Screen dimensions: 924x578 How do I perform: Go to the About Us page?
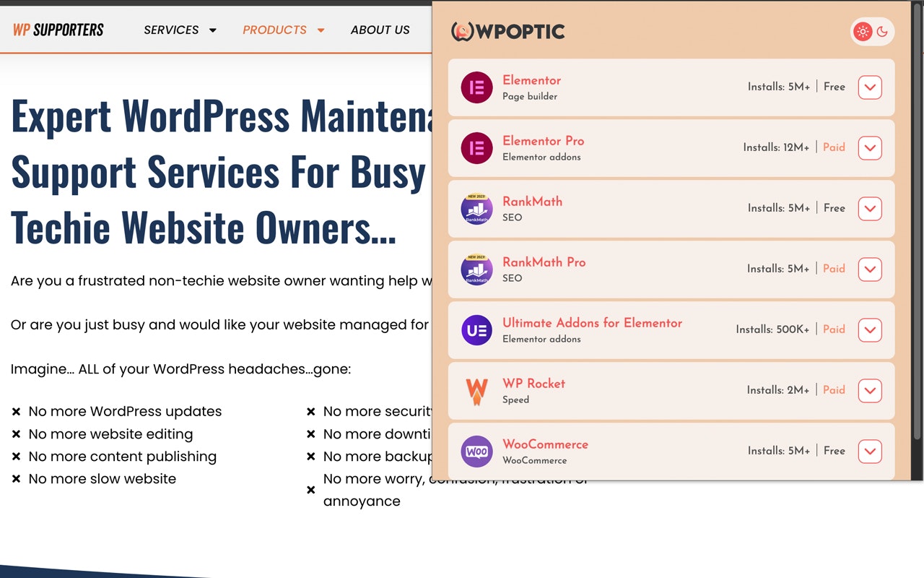pos(380,30)
